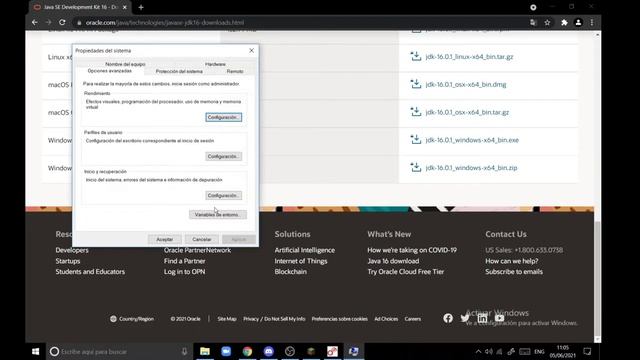Open Discord from the taskbar

pos(269,351)
